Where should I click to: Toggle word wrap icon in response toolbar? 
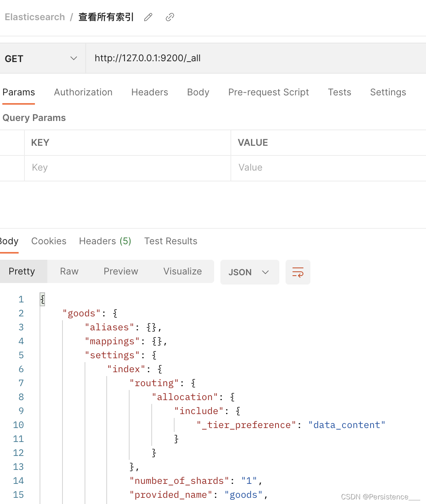point(298,272)
